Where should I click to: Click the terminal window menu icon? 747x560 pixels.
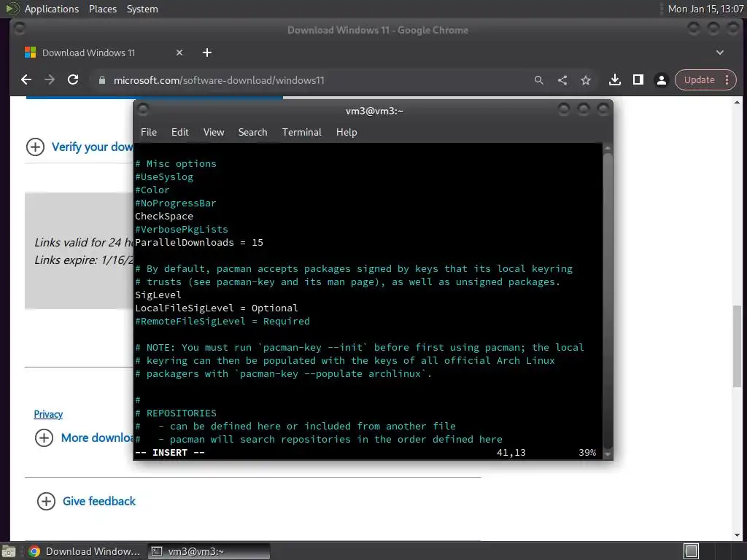(x=143, y=110)
